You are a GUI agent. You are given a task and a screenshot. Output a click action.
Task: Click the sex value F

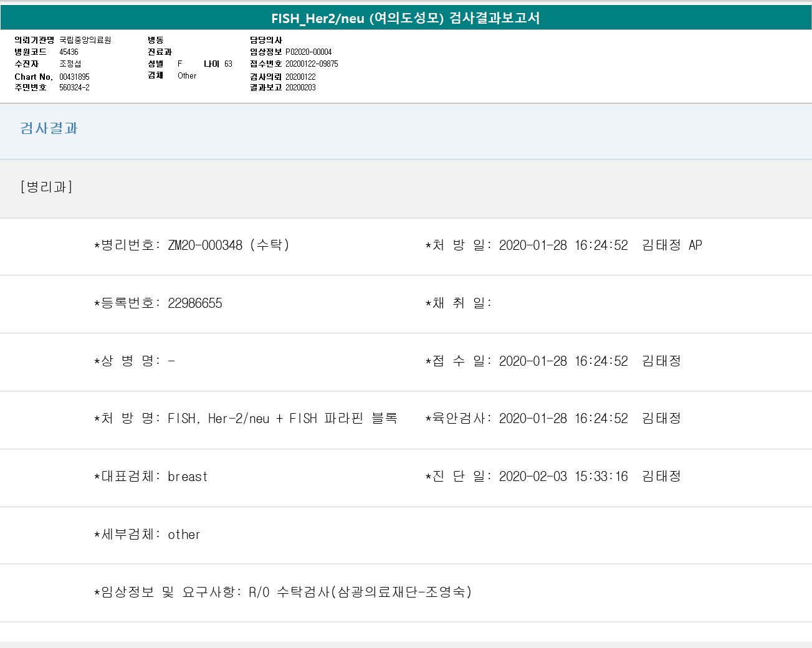tap(179, 64)
